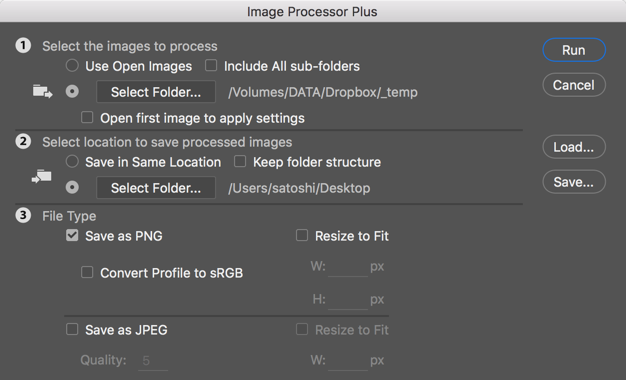Select the Use Open Images radio button
This screenshot has height=380, width=626.
72,65
